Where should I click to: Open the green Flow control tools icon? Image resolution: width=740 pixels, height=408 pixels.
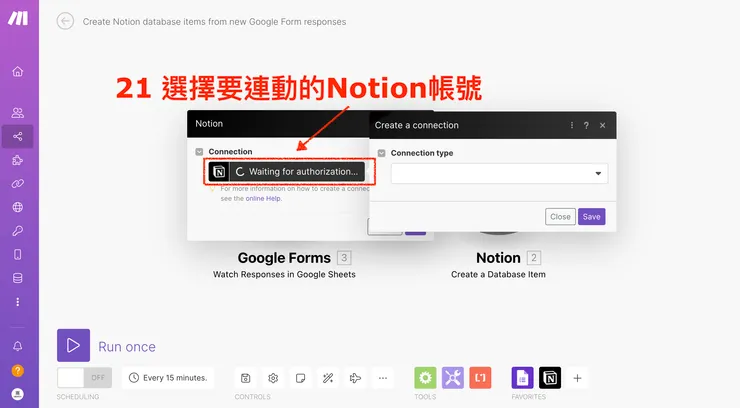point(425,378)
